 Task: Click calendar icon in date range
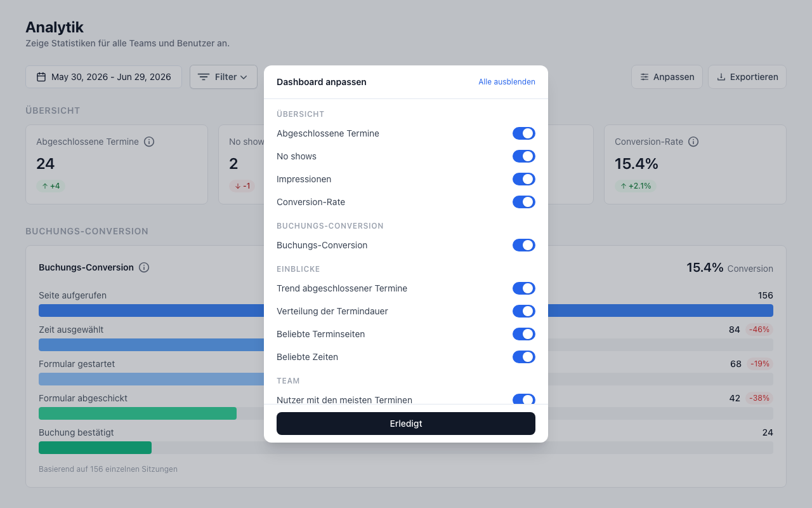pos(41,77)
